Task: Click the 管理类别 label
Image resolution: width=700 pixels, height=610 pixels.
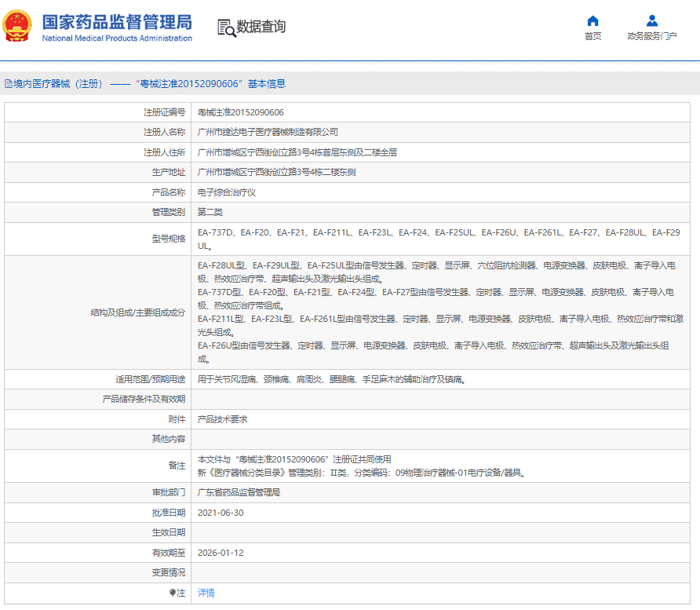Action: 169,212
